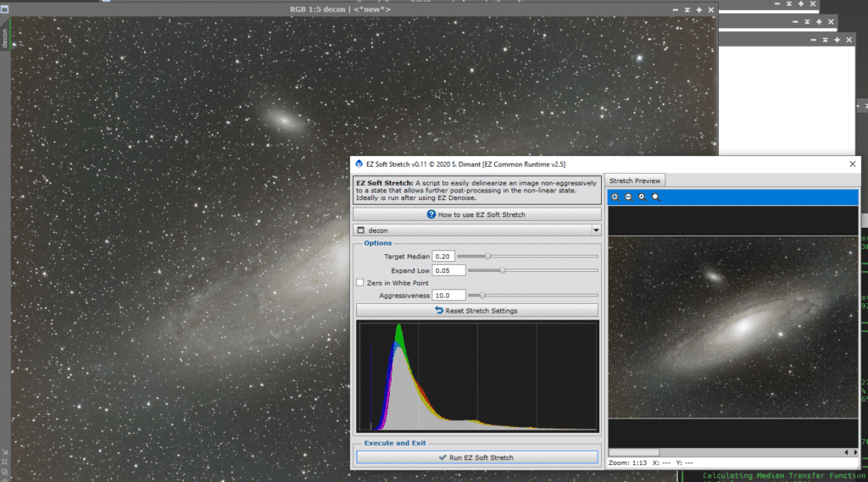The width and height of the screenshot is (868, 482).
Task: Click 'Calculating Median Transfer Function' console text
Action: coord(783,475)
